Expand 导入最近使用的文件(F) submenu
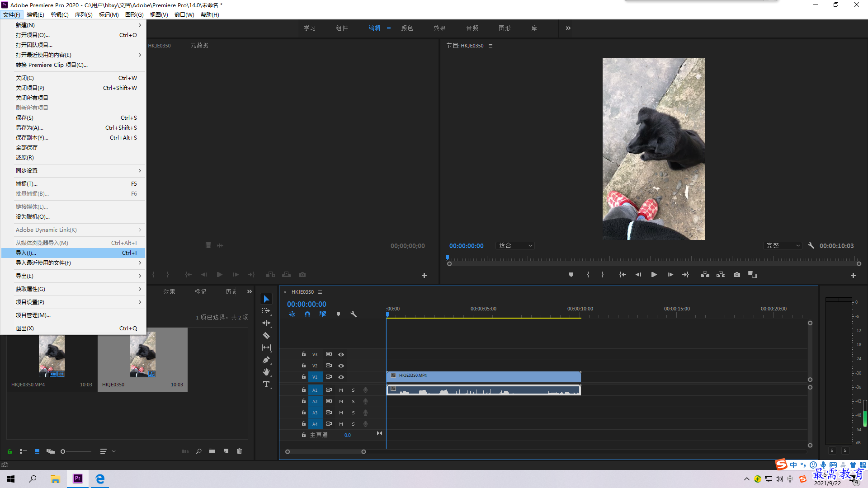Screen dimensions: 868x488 pos(73,263)
